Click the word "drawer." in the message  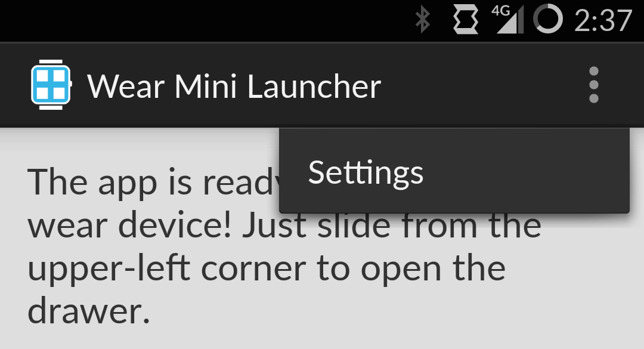point(89,311)
